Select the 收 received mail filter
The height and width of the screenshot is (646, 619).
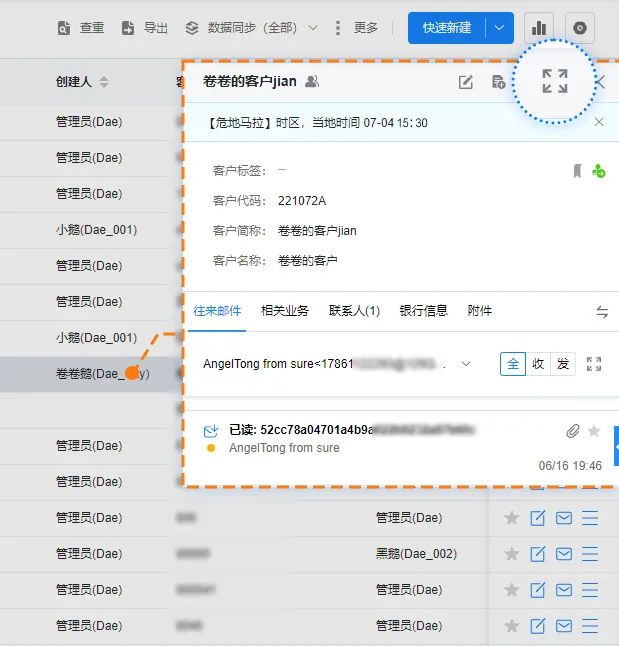538,364
